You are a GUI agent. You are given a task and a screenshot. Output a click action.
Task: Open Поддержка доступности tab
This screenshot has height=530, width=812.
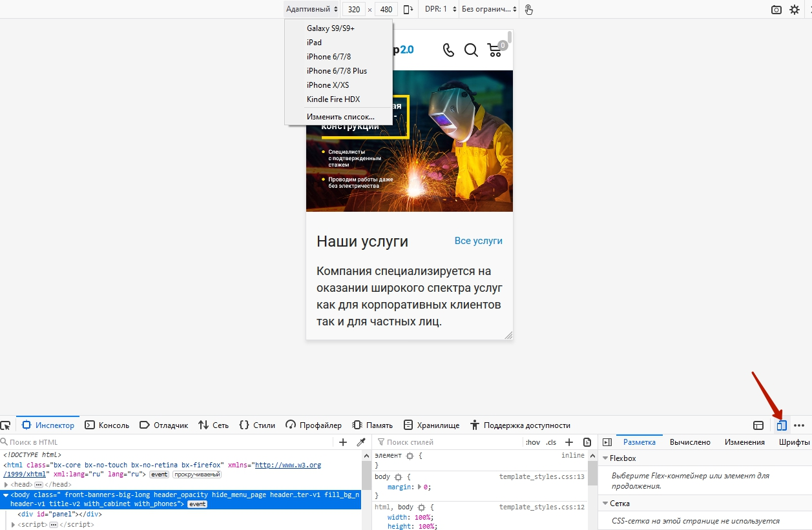click(520, 425)
